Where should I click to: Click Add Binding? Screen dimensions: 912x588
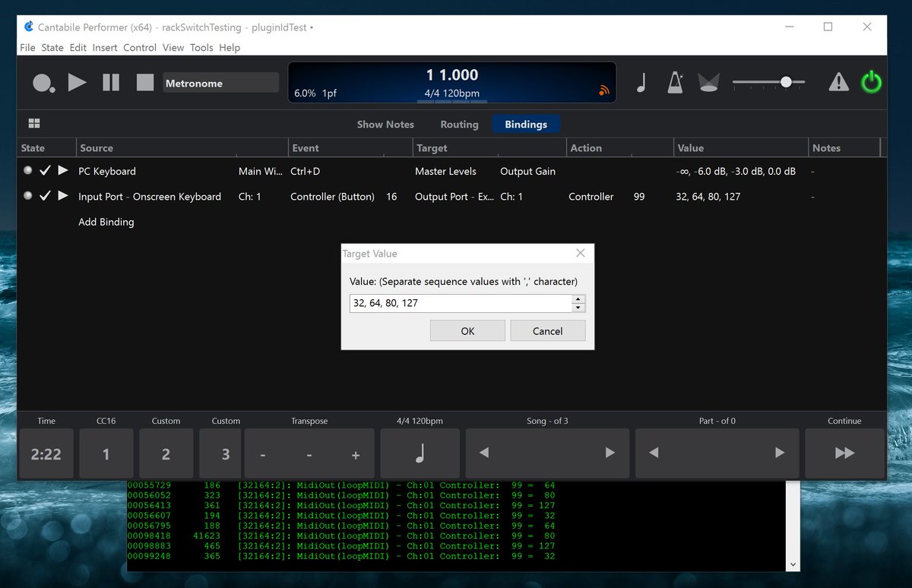point(106,222)
